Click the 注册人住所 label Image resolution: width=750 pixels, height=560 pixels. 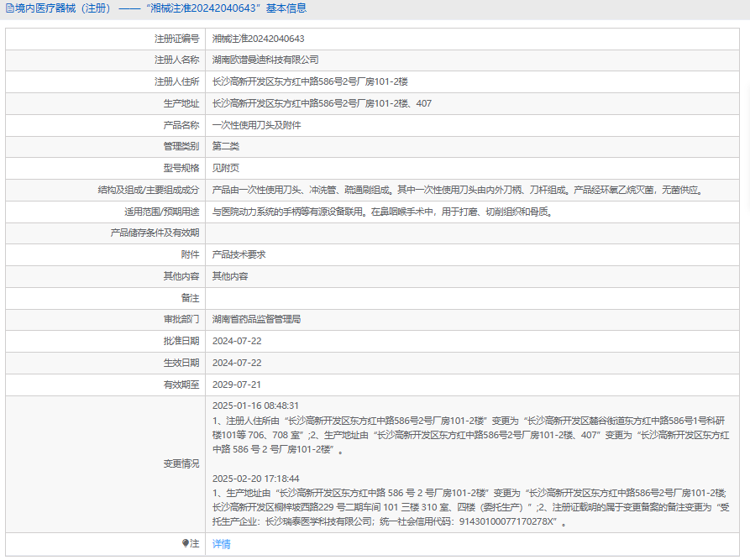pos(176,81)
